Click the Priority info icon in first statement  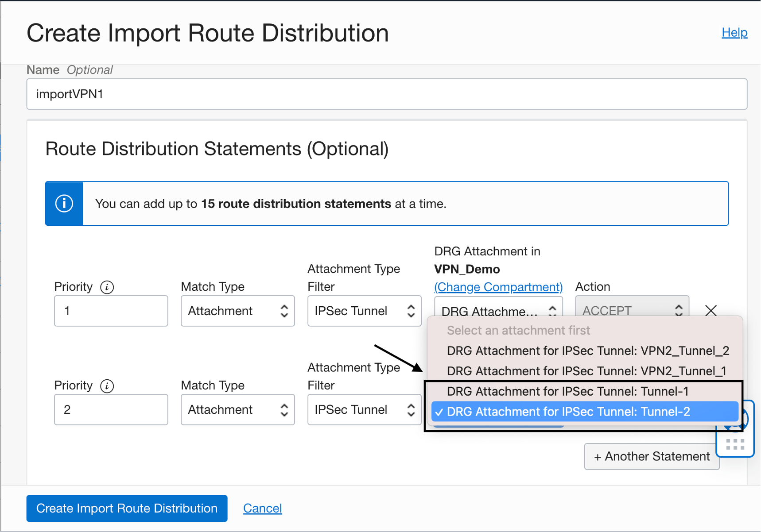tap(107, 287)
